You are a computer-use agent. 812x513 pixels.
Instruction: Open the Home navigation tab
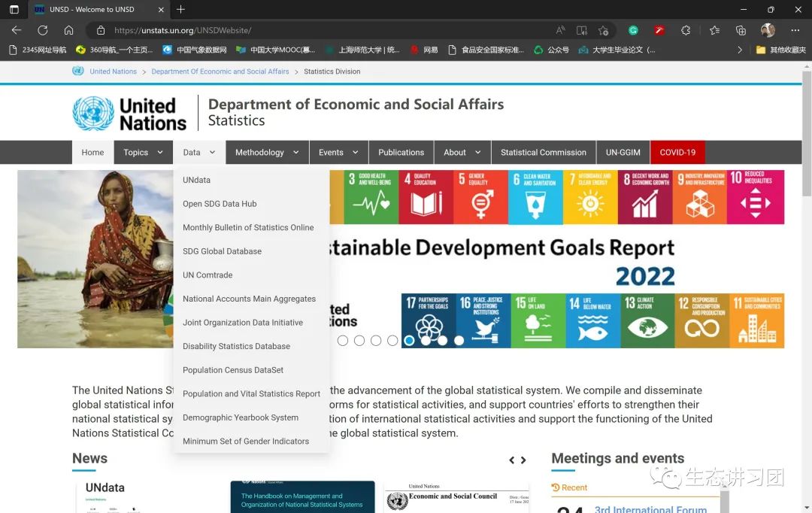(92, 153)
